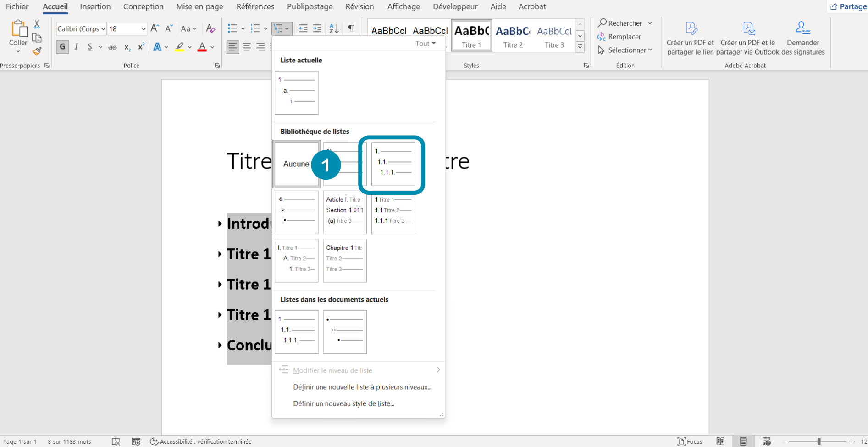Toggle italic formatting
The width and height of the screenshot is (868, 447).
click(77, 47)
